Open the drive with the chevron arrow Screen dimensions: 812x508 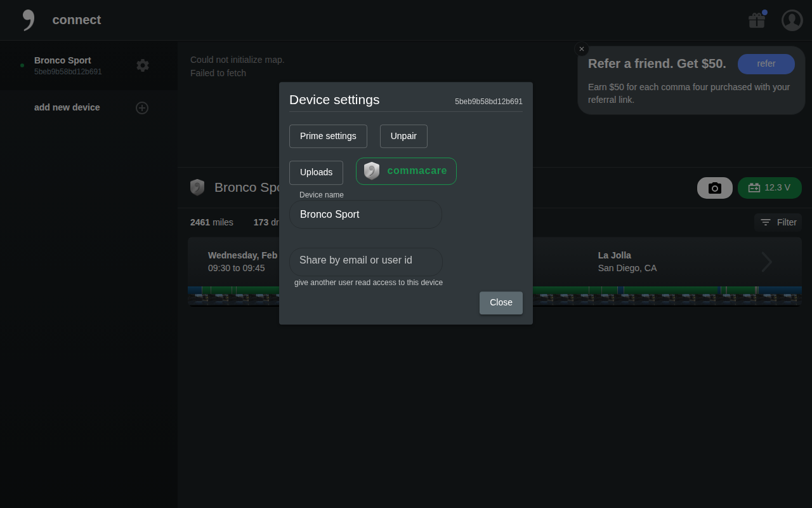[x=767, y=262]
